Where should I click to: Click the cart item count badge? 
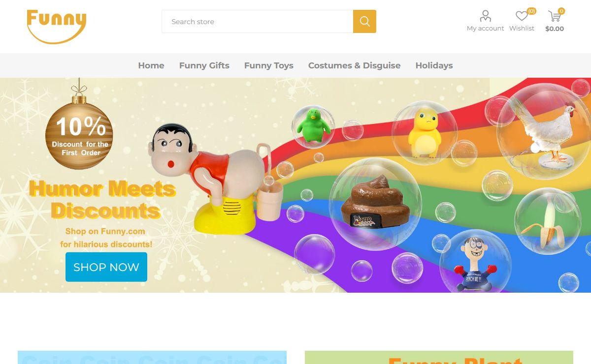(x=561, y=11)
